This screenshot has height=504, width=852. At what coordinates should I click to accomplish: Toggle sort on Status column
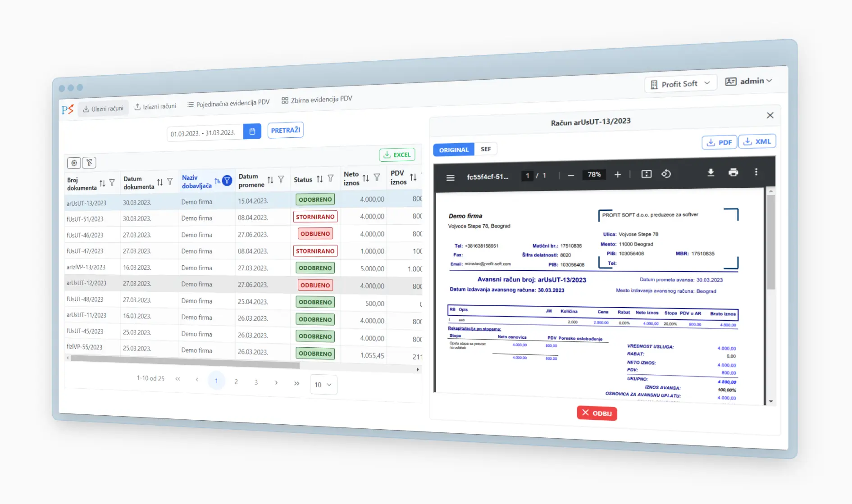click(x=319, y=179)
